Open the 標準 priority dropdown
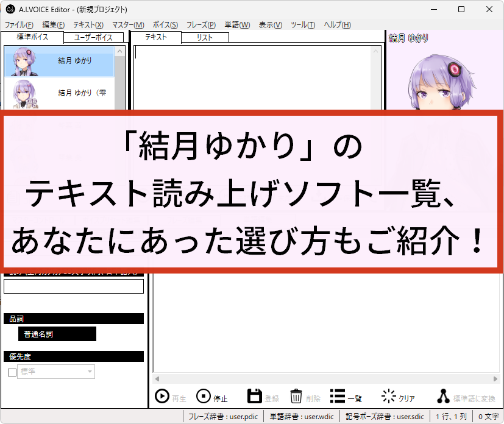This screenshot has height=424, width=504. click(56, 372)
